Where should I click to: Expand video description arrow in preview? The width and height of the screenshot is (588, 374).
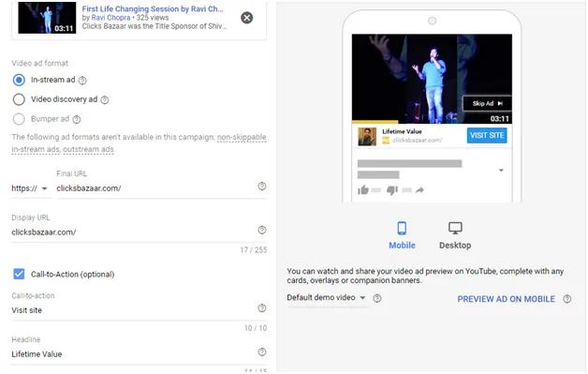pos(501,170)
